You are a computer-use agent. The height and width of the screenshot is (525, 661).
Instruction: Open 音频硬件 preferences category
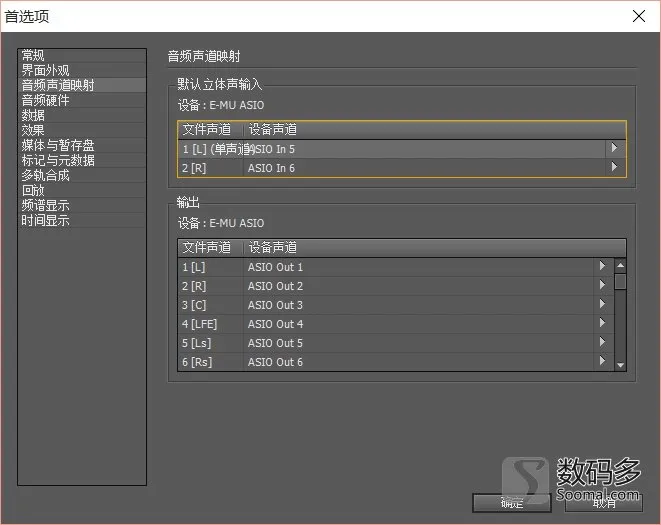46,100
